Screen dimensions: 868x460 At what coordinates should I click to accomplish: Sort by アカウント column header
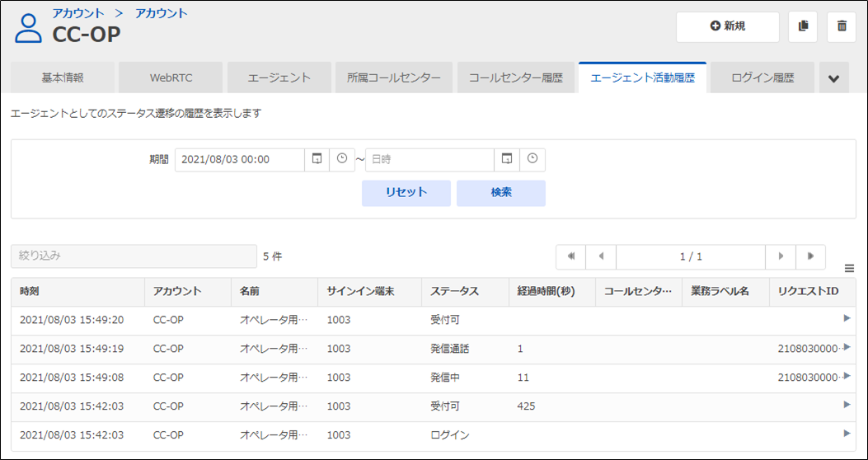tap(188, 292)
